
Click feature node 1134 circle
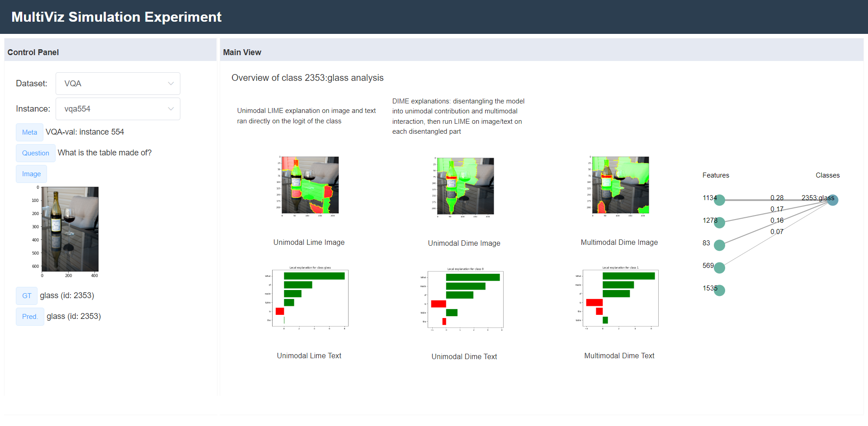pyautogui.click(x=719, y=200)
